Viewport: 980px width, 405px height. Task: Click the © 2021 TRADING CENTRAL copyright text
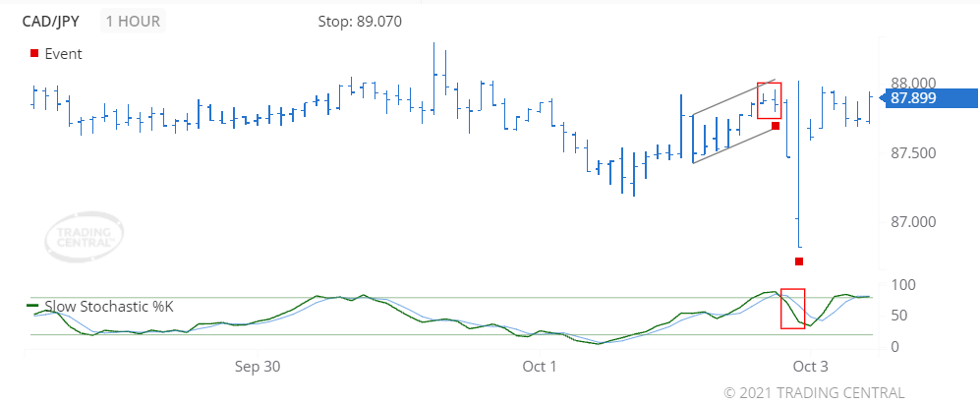pos(814,393)
